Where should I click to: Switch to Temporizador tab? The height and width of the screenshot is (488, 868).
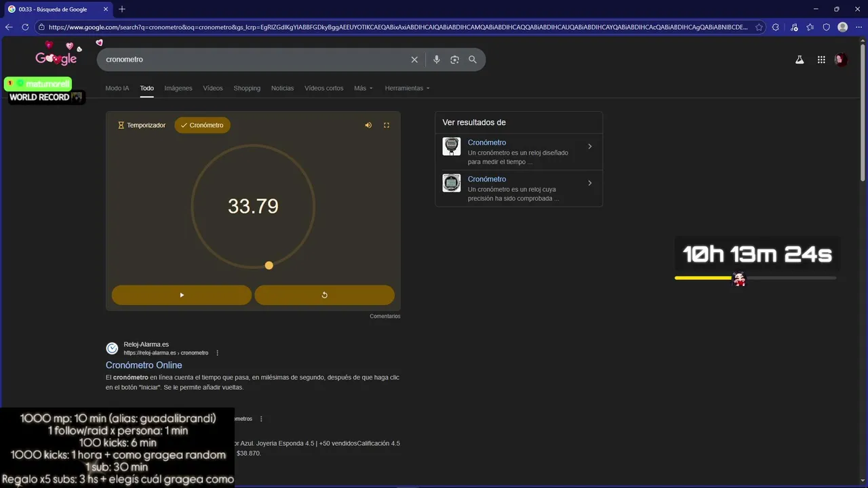[142, 125]
